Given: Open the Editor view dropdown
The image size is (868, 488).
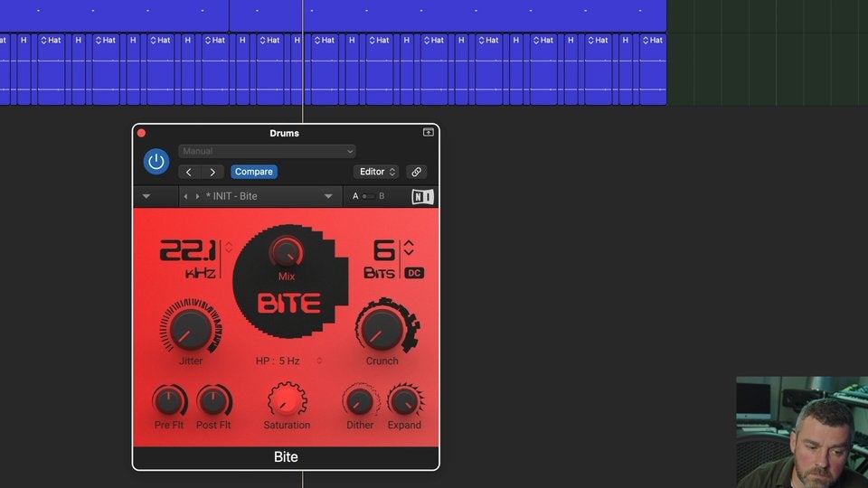Looking at the screenshot, I should pyautogui.click(x=377, y=172).
